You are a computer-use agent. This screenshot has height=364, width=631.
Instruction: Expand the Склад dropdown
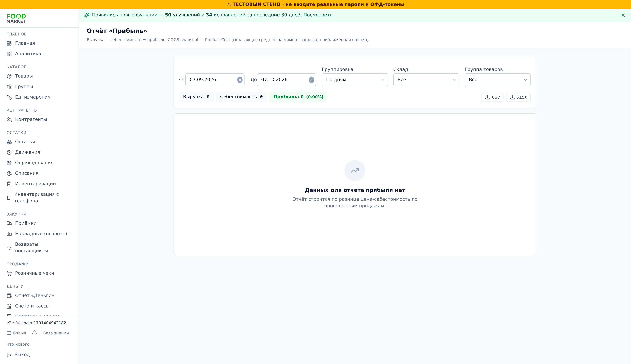click(x=426, y=80)
